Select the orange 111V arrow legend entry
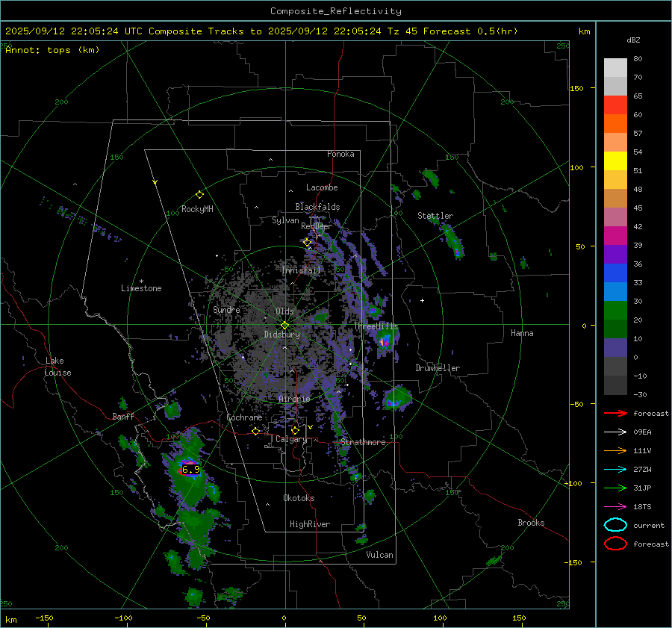Image resolution: width=672 pixels, height=628 pixels. pyautogui.click(x=615, y=450)
